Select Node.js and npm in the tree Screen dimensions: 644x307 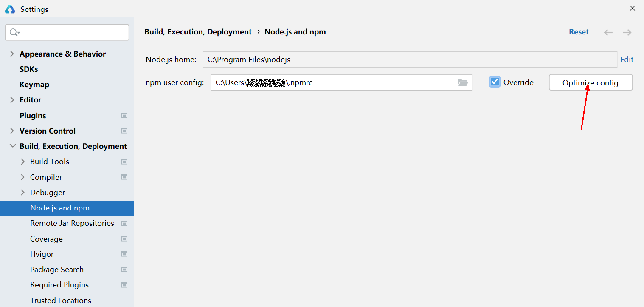point(67,208)
